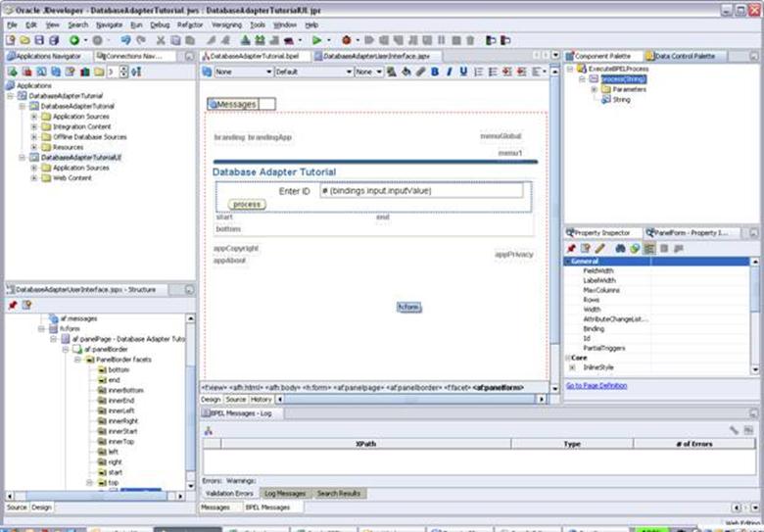
Task: Click the 'process' button in design view
Action: [247, 204]
